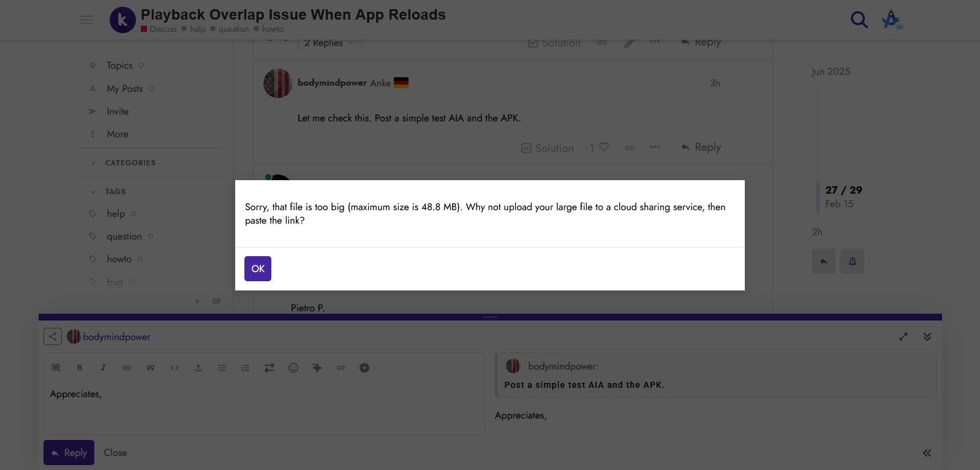Click the 27 / 29 timeline scroller
This screenshot has height=470, width=980.
click(x=843, y=191)
